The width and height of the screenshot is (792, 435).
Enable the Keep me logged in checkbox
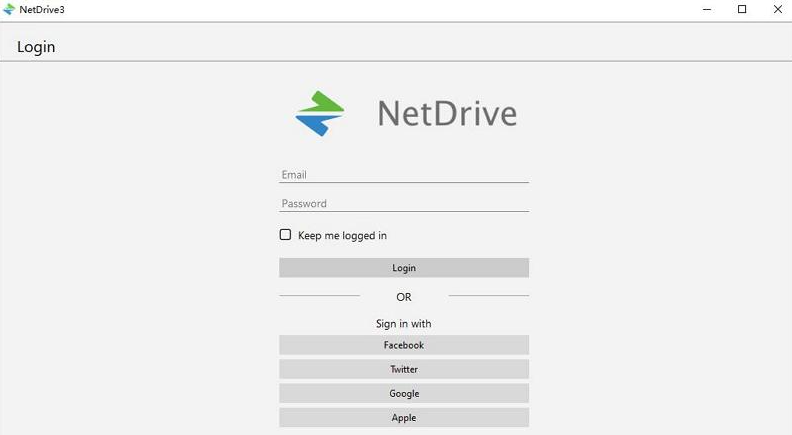(x=285, y=234)
